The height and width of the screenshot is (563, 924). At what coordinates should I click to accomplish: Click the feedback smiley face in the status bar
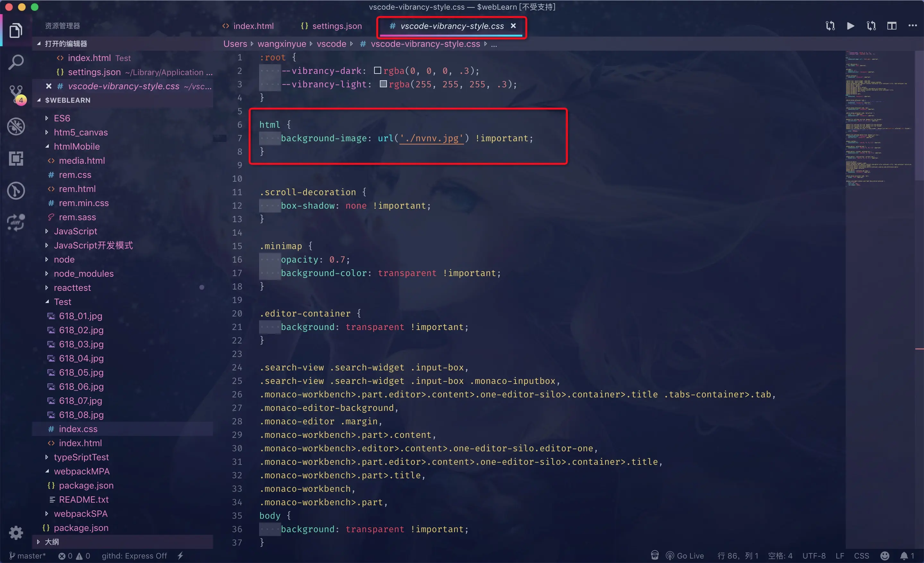point(885,556)
